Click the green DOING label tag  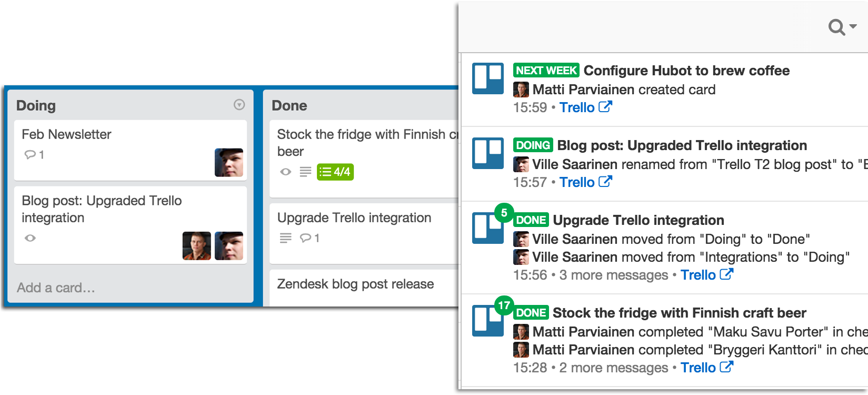533,145
